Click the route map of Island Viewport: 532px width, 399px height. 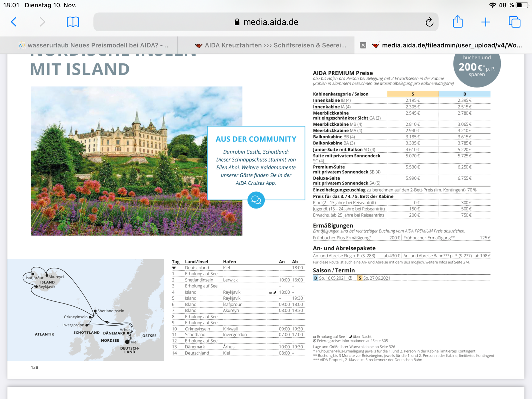86,310
